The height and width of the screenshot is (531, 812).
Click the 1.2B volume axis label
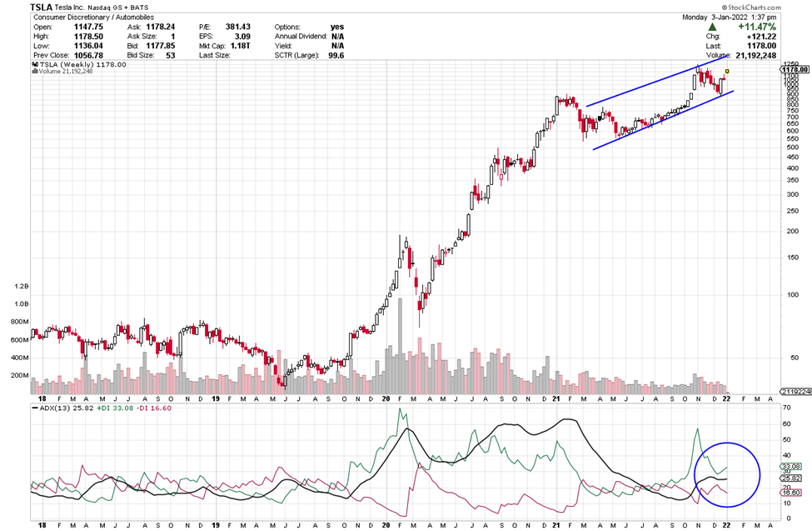(21, 286)
